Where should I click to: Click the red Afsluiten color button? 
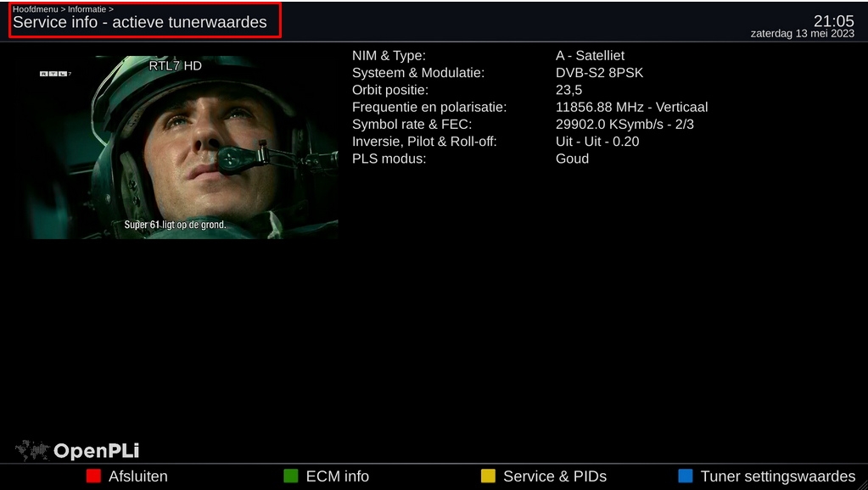(93, 476)
